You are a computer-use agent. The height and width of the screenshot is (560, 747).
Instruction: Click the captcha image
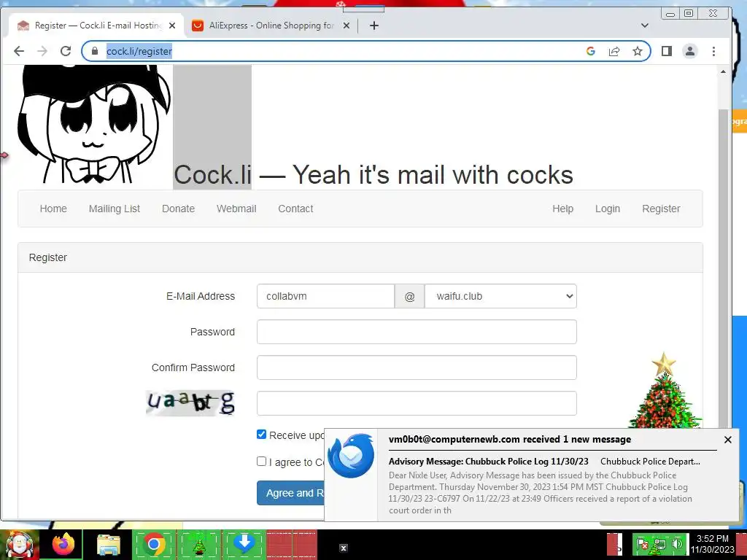pyautogui.click(x=190, y=402)
